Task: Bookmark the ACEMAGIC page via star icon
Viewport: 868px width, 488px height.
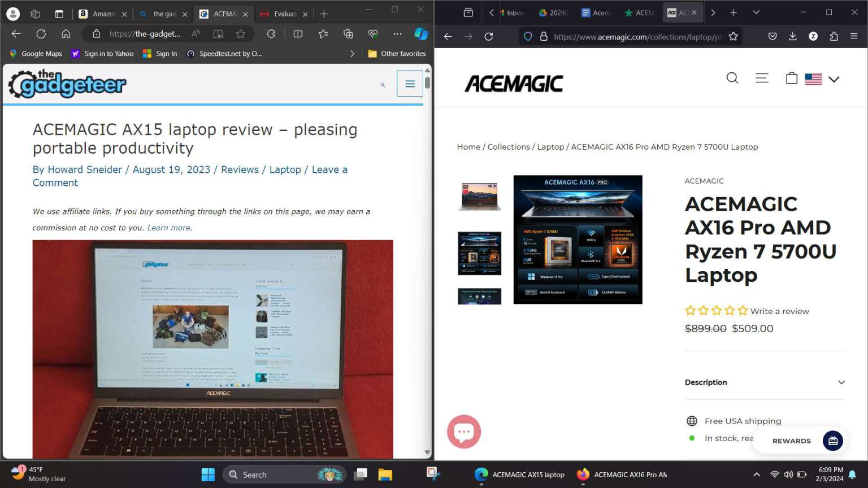Action: (732, 36)
